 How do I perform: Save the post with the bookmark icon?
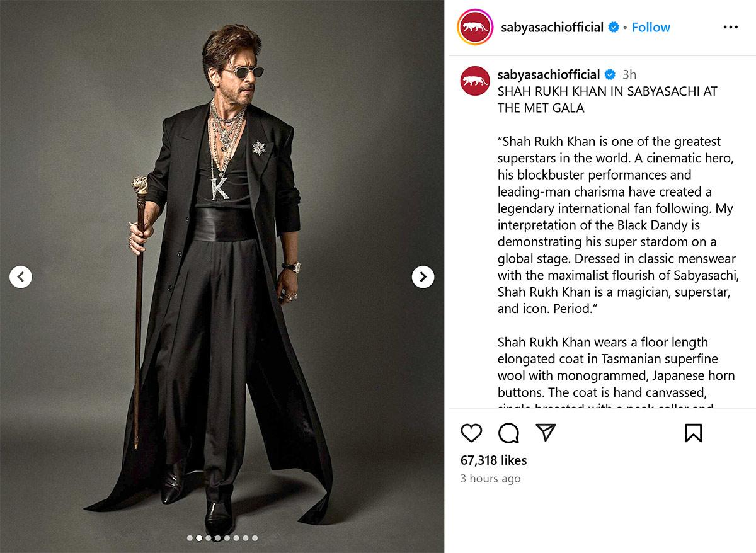pyautogui.click(x=693, y=433)
